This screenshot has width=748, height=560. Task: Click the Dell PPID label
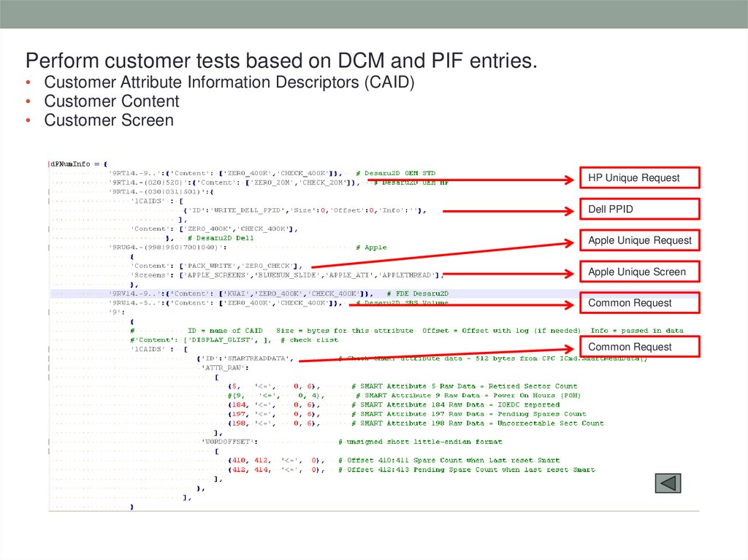pyautogui.click(x=640, y=209)
